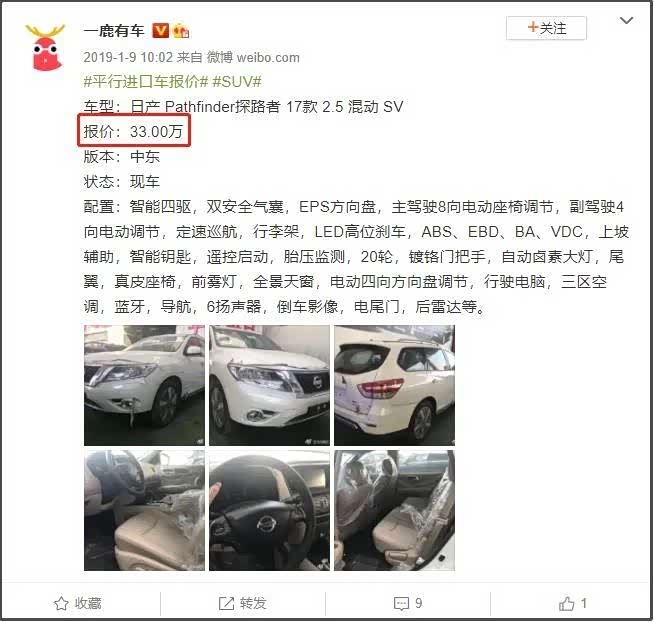Follow the account with the +关注 button
Viewport: 654px width, 622px height.
click(x=546, y=28)
